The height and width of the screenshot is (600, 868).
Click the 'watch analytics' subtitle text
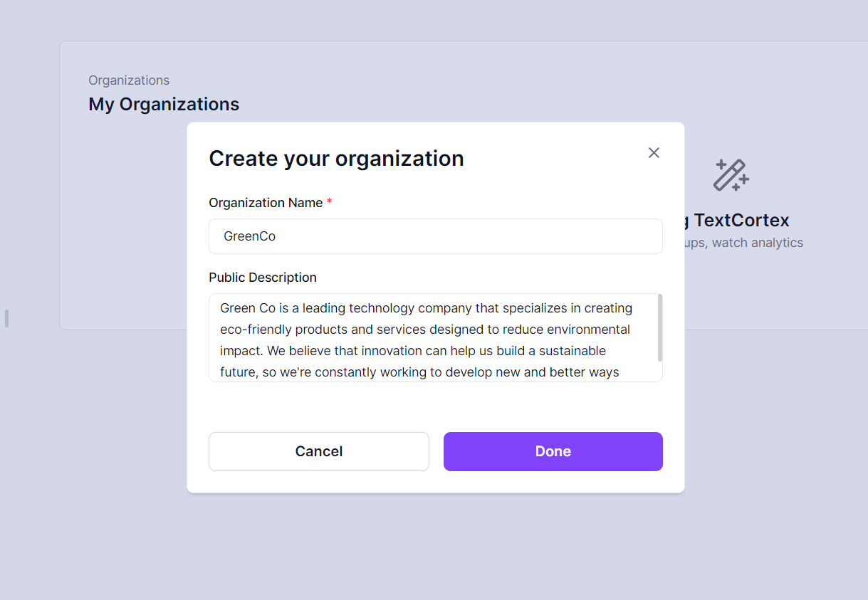[x=757, y=243]
